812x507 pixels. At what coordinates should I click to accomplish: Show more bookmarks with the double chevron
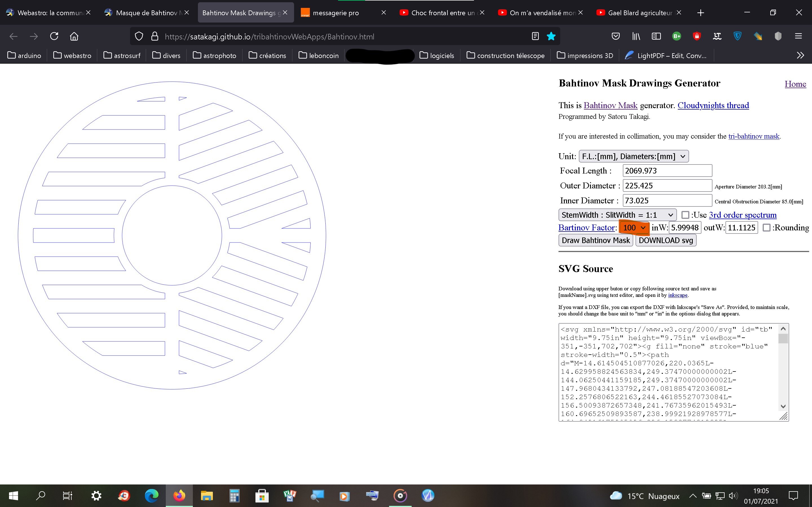pyautogui.click(x=800, y=55)
